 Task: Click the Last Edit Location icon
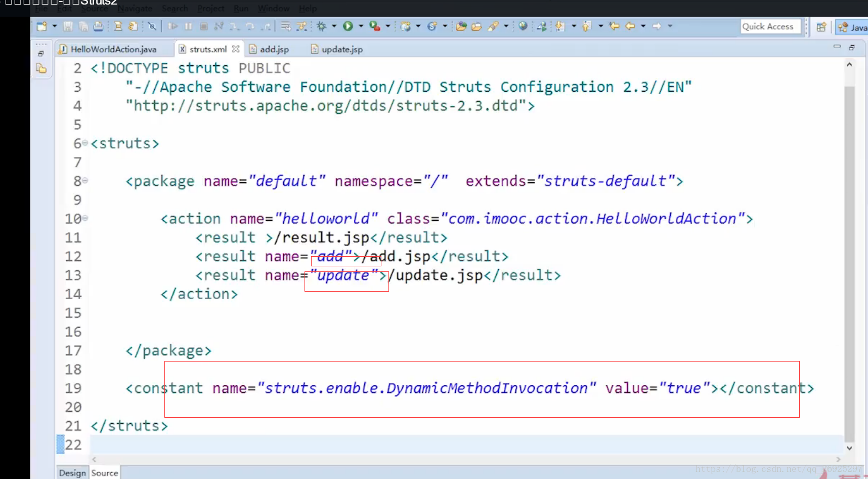[614, 26]
